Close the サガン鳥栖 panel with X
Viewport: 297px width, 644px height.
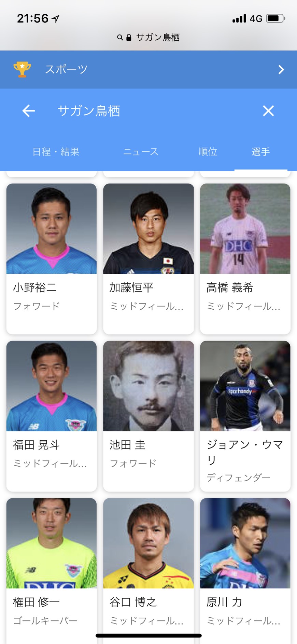pyautogui.click(x=268, y=111)
